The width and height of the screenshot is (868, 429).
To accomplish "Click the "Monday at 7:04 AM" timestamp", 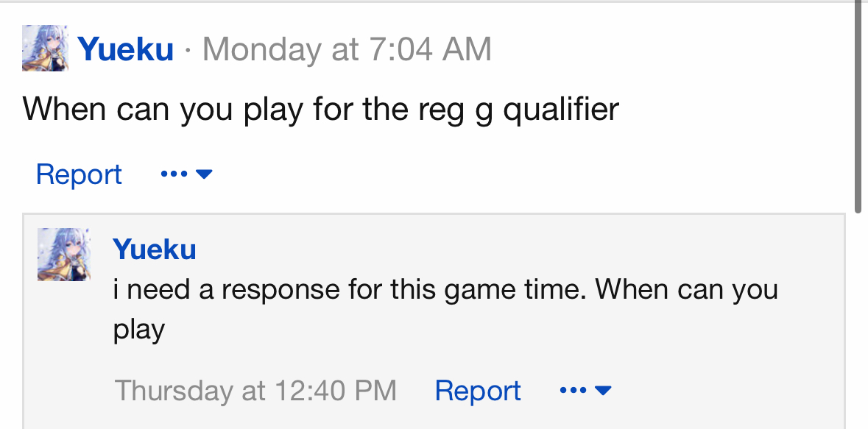I will (x=347, y=50).
